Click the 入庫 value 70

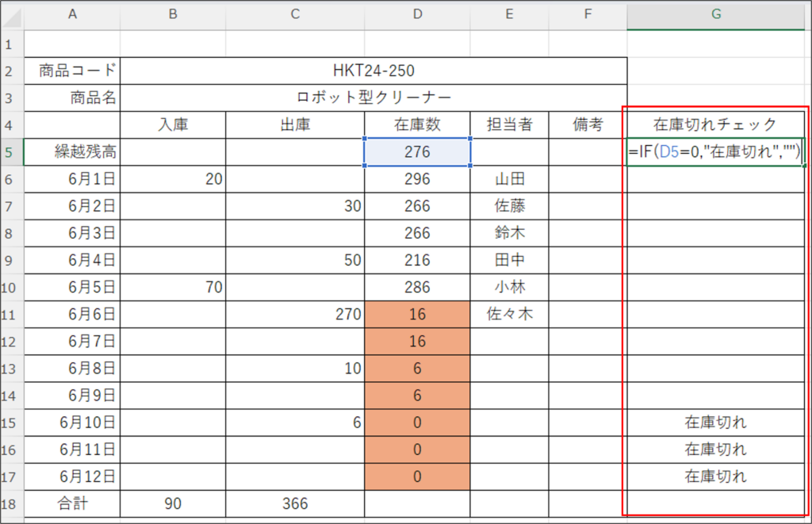point(173,288)
